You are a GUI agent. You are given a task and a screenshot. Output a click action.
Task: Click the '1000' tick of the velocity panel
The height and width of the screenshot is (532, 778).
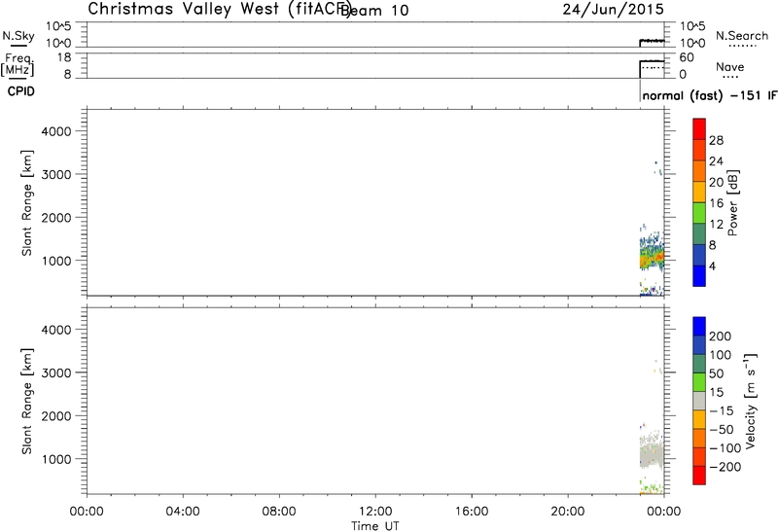(57, 459)
